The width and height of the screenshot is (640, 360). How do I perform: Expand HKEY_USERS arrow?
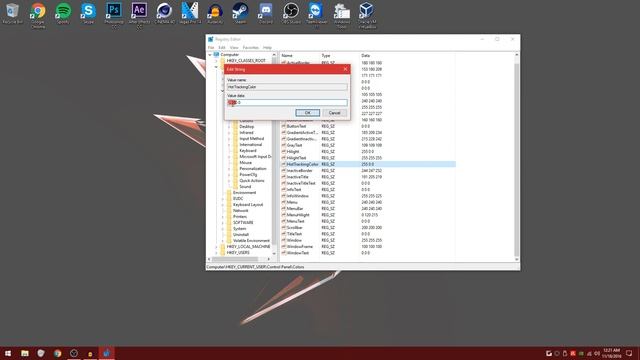coord(216,253)
